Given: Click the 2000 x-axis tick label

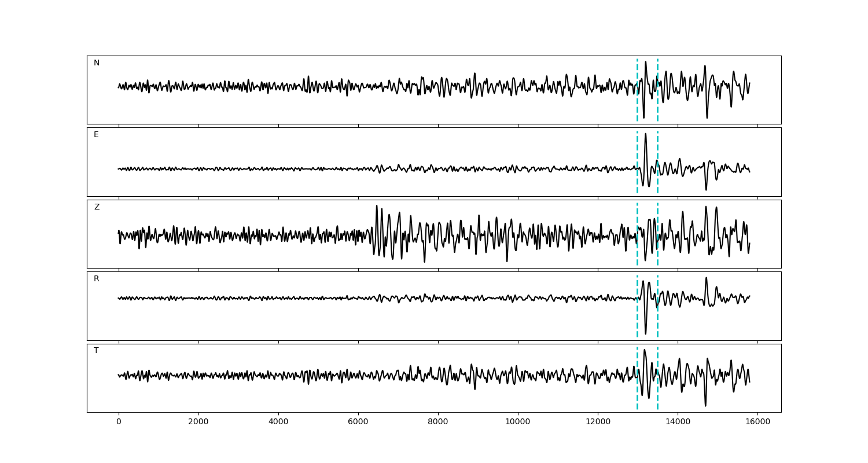Looking at the screenshot, I should point(198,422).
